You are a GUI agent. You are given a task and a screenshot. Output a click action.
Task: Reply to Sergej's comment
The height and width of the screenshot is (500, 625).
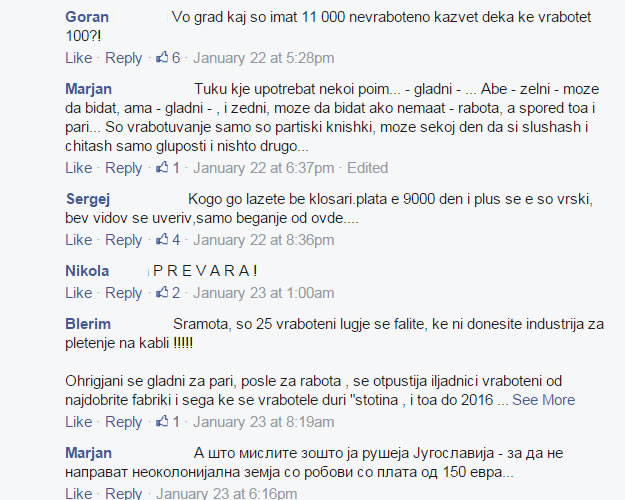(x=124, y=240)
